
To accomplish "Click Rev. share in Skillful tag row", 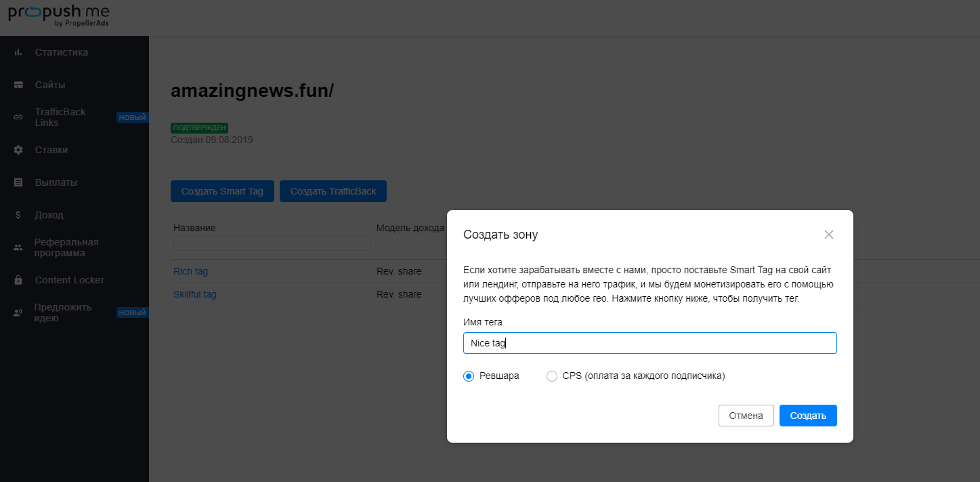I will (x=399, y=294).
